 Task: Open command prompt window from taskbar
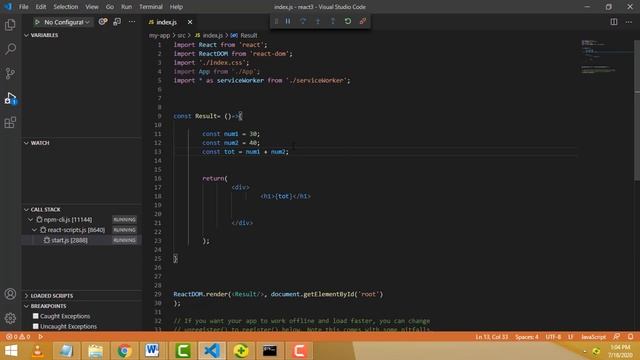269,351
